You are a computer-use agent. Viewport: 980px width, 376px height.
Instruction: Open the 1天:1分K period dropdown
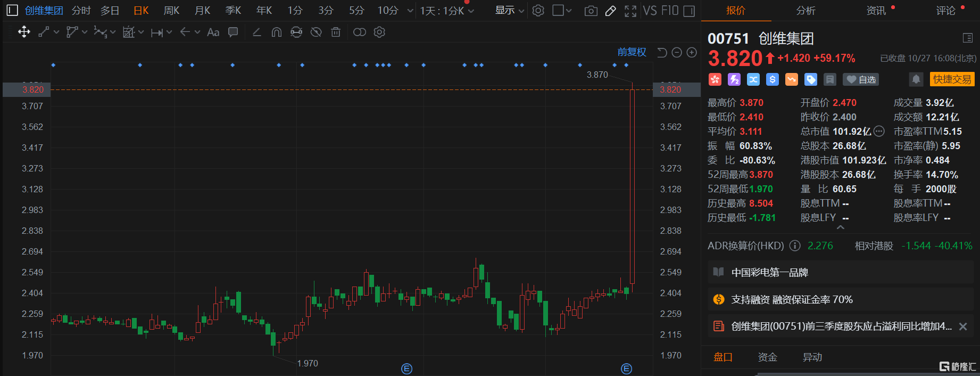coord(447,11)
